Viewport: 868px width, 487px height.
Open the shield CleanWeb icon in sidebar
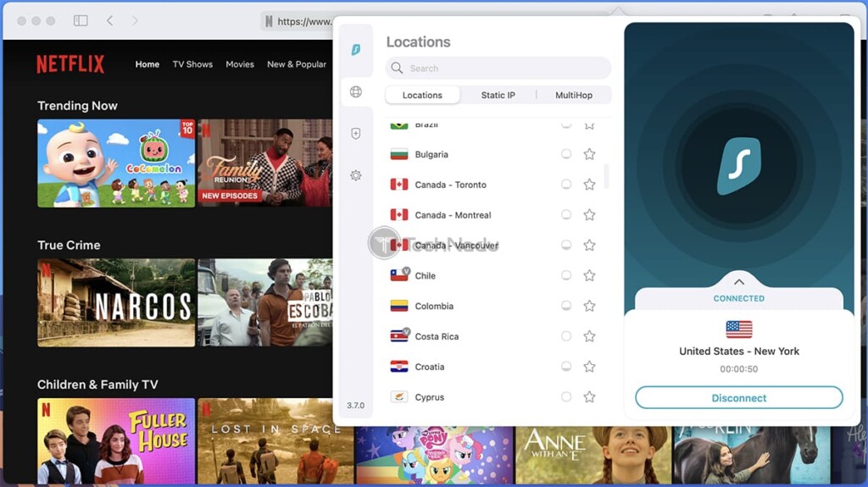356,133
